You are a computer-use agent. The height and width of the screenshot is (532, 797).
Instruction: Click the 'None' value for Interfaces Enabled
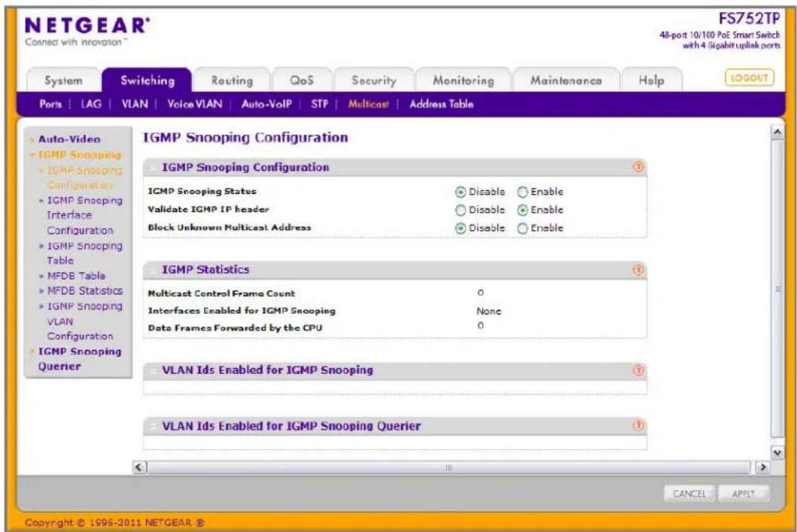pos(488,311)
